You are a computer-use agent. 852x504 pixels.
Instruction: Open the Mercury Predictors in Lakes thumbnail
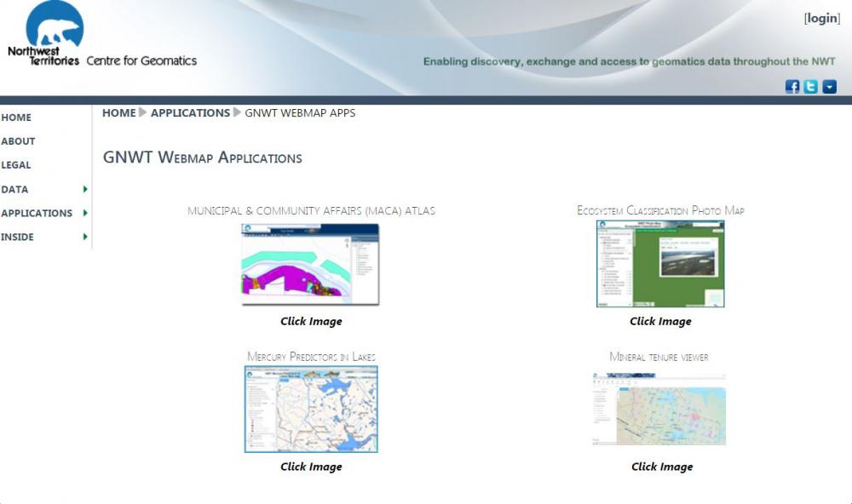311,409
